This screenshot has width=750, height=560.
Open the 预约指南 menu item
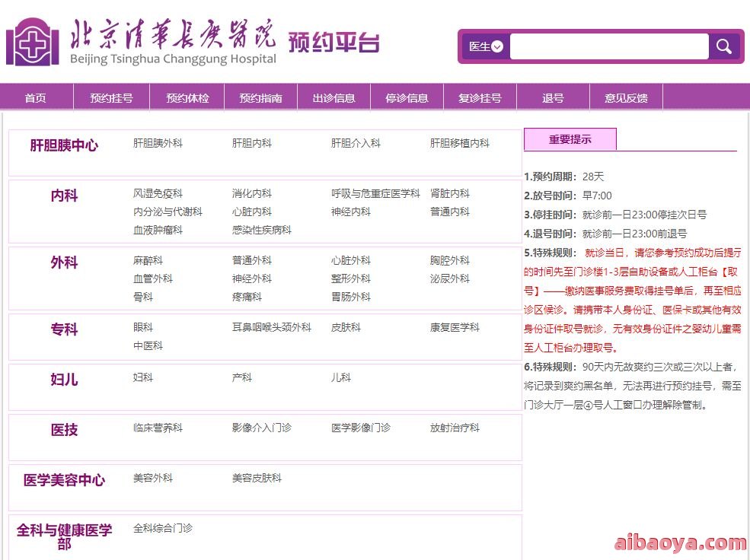260,98
